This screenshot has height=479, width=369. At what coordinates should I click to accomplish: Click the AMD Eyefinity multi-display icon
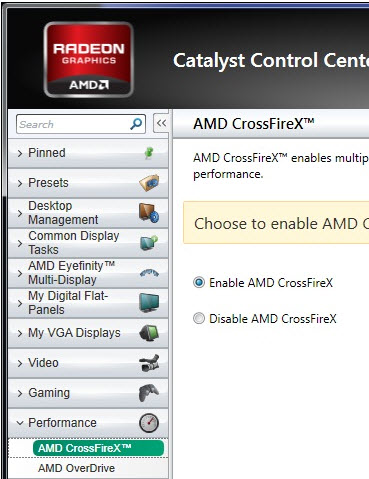[149, 273]
